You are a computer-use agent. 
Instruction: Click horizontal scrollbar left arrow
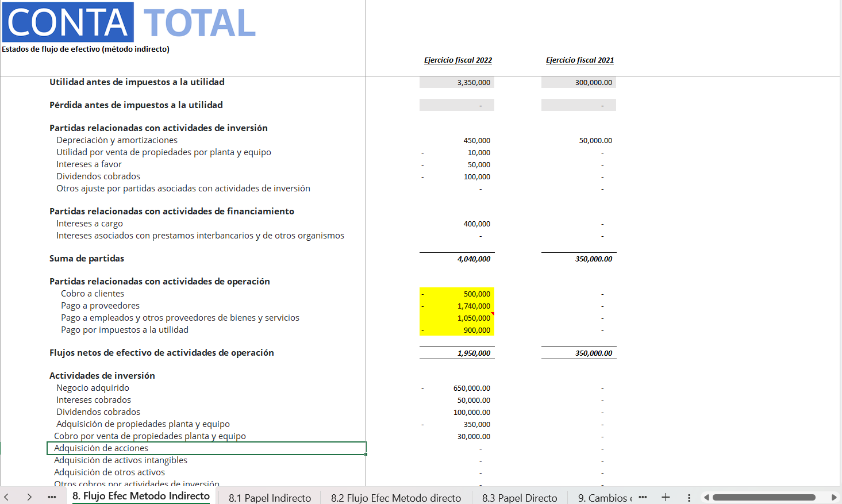(707, 498)
